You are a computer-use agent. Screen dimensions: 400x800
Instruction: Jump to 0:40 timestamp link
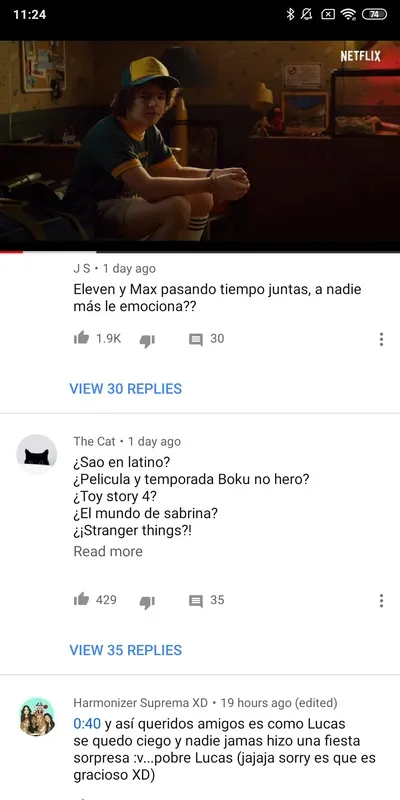pos(87,723)
